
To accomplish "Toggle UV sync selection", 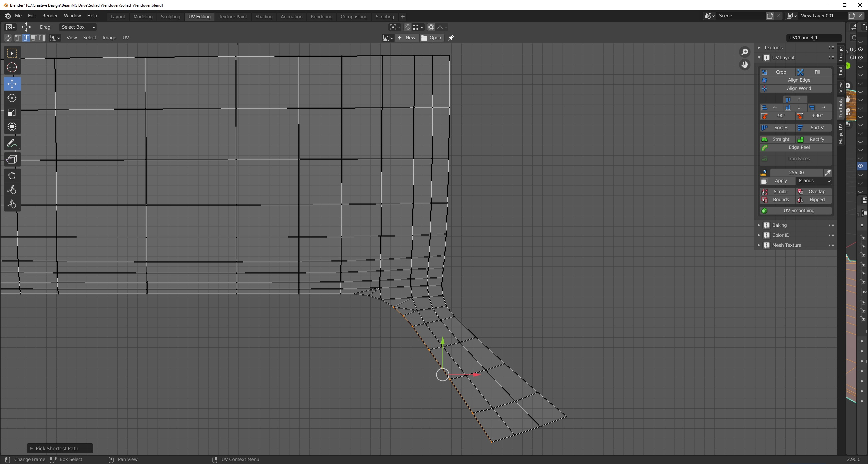I will 7,38.
